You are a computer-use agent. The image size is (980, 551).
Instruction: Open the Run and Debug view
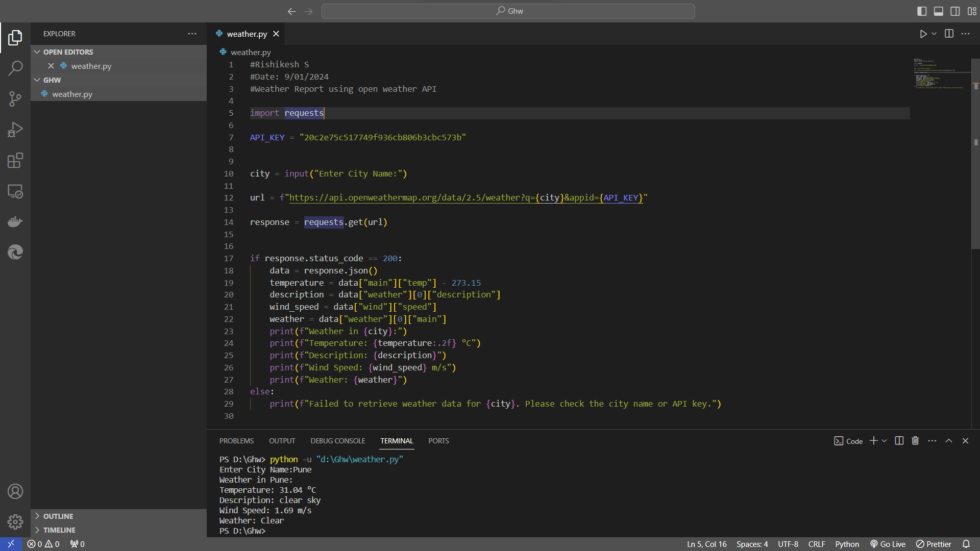[x=15, y=130]
